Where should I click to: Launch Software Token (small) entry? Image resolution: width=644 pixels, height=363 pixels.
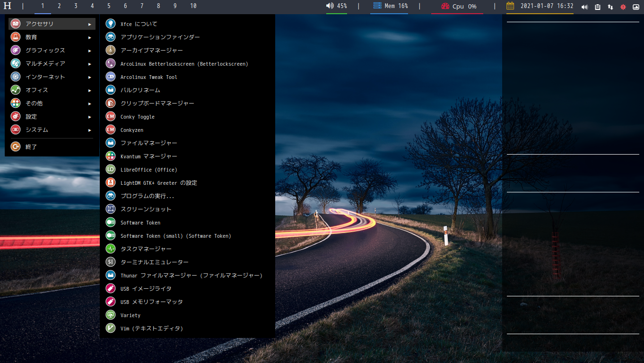click(x=187, y=235)
